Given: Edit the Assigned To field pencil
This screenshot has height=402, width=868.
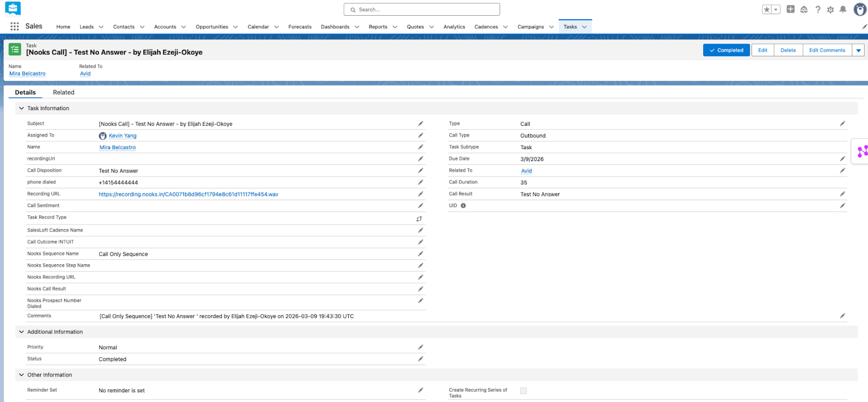Looking at the screenshot, I should (x=420, y=135).
